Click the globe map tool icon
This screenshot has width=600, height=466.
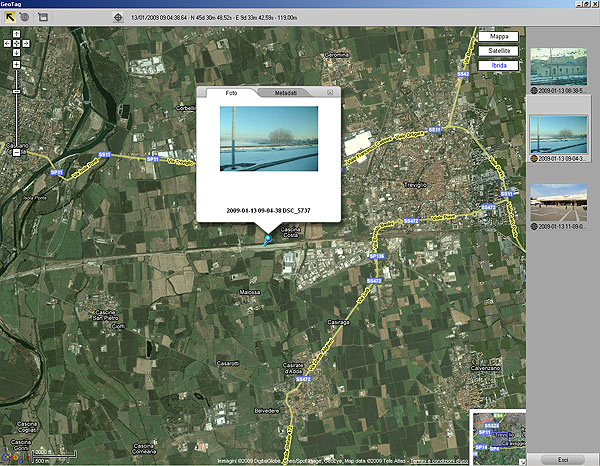(x=25, y=17)
